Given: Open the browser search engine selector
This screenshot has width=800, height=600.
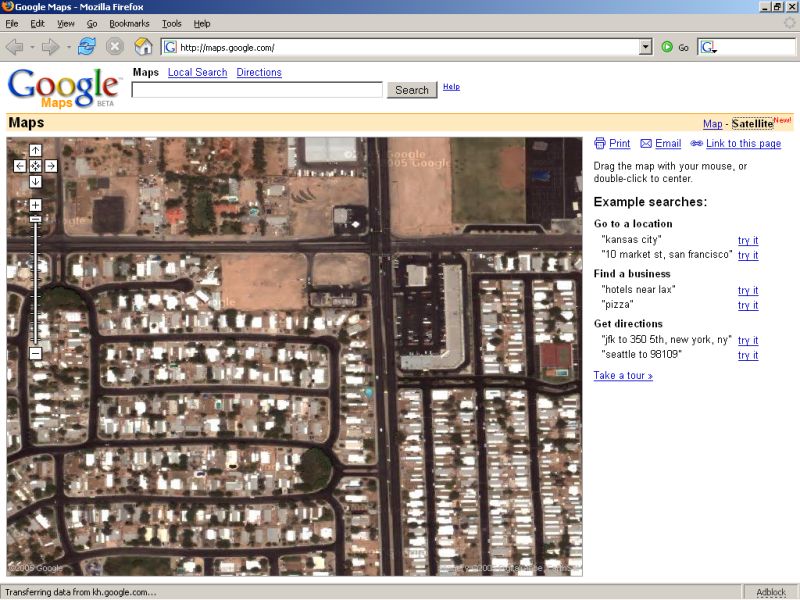Looking at the screenshot, I should pyautogui.click(x=708, y=47).
